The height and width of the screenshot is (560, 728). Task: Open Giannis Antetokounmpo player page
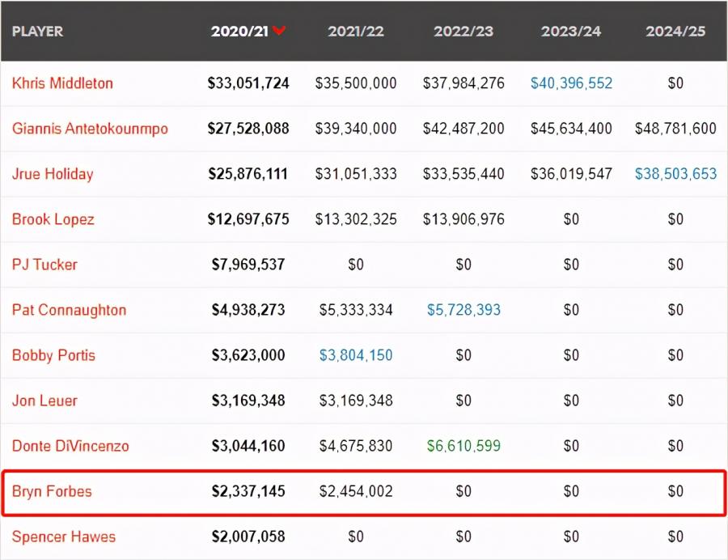[90, 129]
